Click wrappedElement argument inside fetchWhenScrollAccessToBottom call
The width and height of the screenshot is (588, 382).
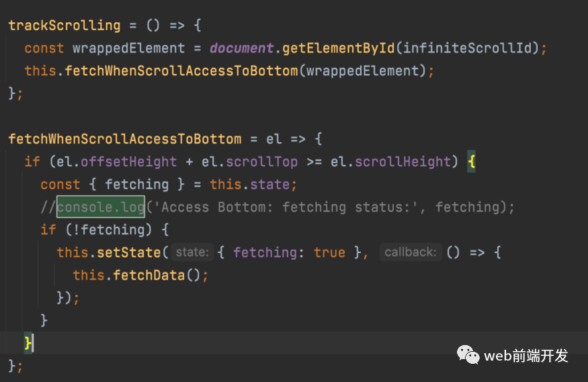(363, 70)
